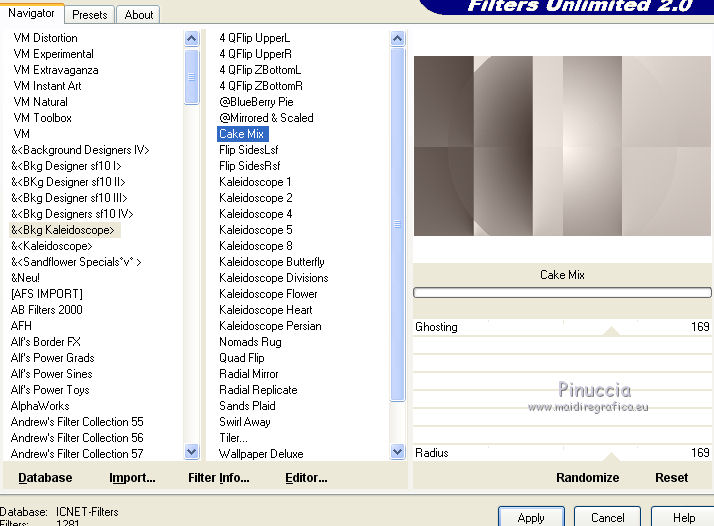
Task: Open the Presets tab
Action: click(90, 15)
